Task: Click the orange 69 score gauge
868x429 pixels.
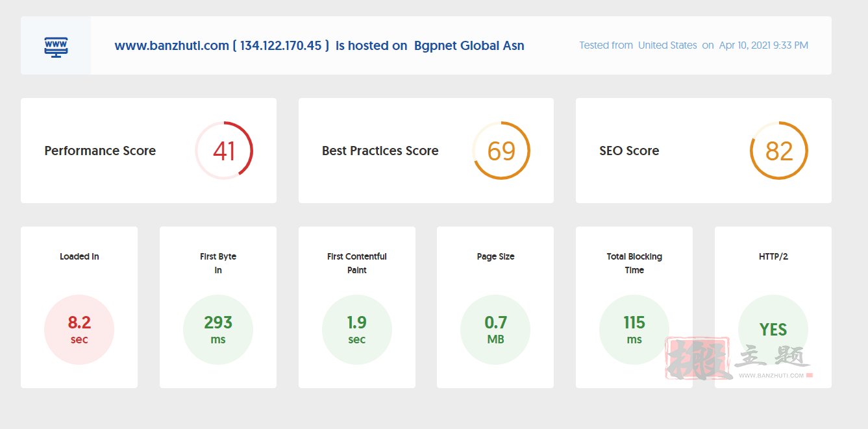Action: tap(501, 151)
